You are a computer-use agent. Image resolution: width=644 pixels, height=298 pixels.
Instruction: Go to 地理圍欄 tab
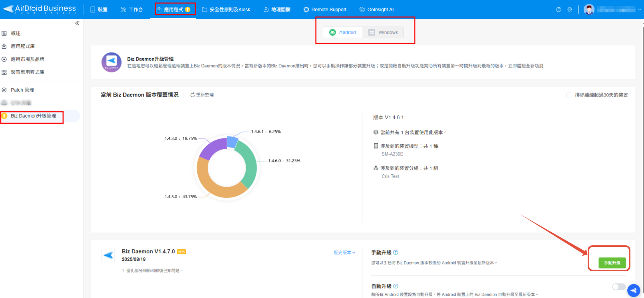pyautogui.click(x=277, y=10)
